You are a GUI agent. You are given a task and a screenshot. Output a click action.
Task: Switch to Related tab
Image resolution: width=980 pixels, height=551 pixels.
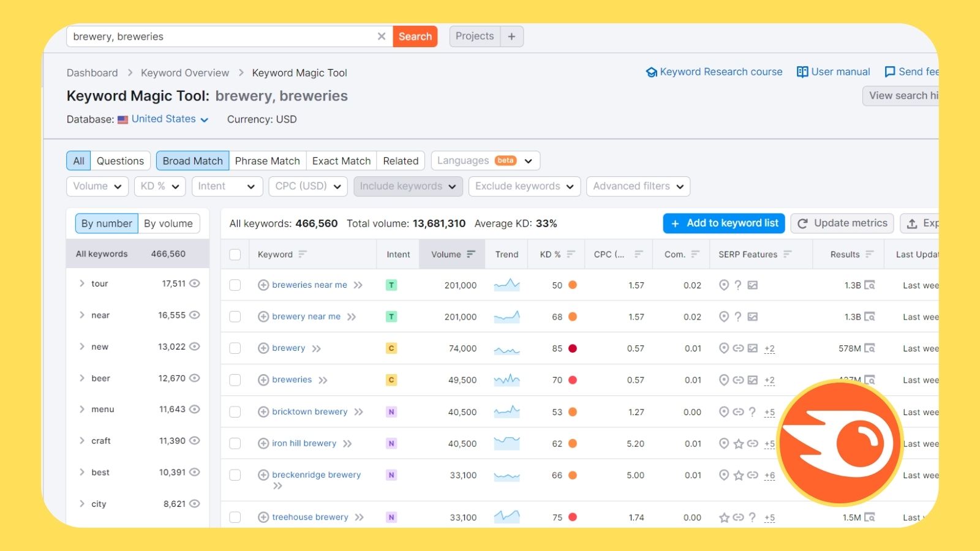click(x=401, y=161)
